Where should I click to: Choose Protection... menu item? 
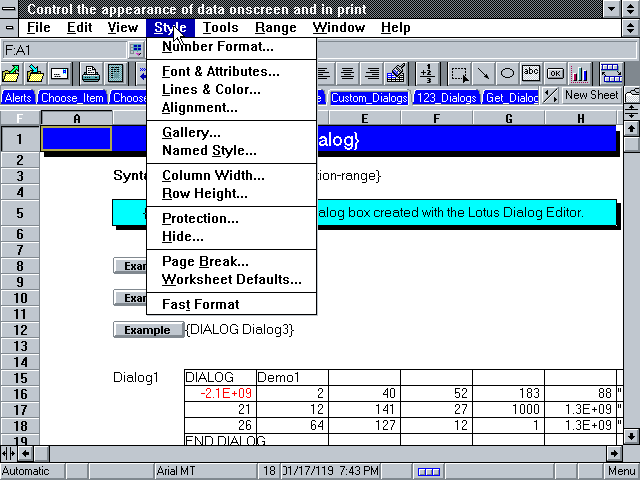click(231, 218)
